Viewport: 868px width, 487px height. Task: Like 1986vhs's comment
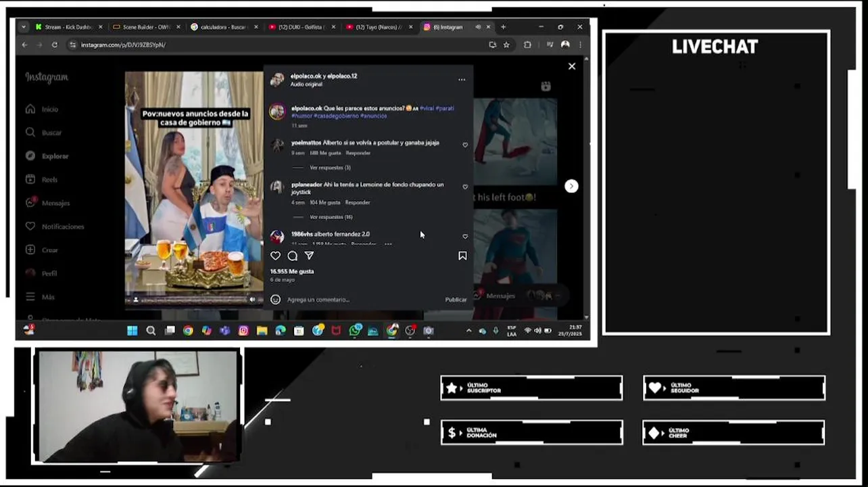465,237
